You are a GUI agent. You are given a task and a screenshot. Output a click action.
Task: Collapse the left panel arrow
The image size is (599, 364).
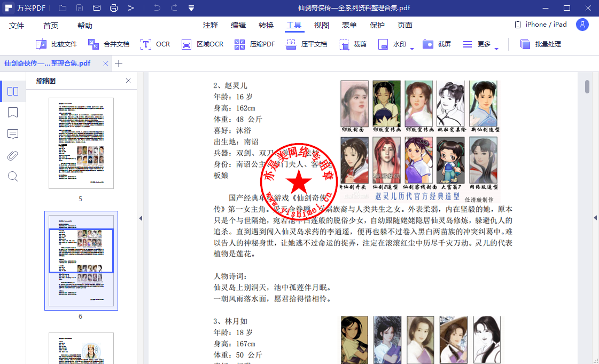click(x=141, y=218)
